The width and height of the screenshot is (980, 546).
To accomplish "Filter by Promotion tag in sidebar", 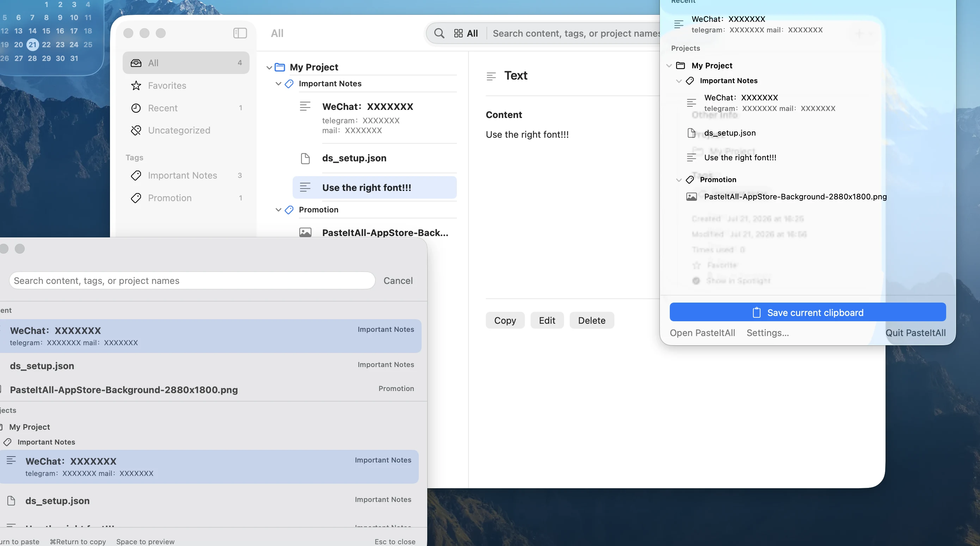I will pyautogui.click(x=186, y=198).
